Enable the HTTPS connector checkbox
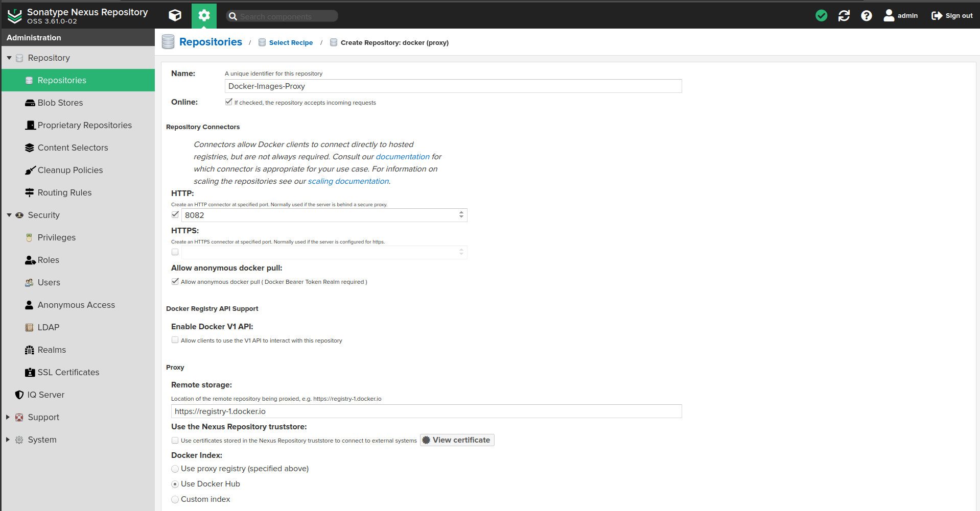980x511 pixels. click(175, 252)
